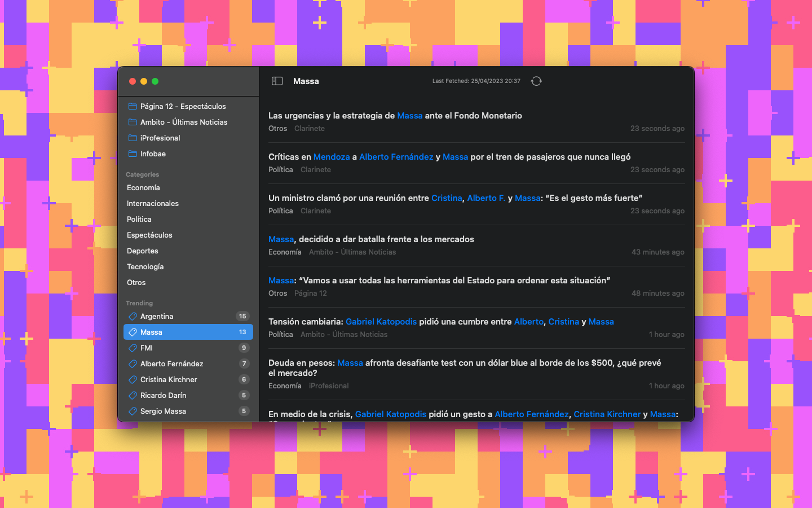
Task: Choose the Tecnología category
Action: point(145,266)
